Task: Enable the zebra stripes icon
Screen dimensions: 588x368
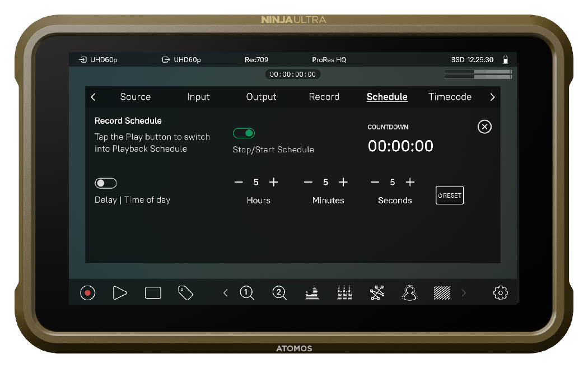Action: pos(442,293)
